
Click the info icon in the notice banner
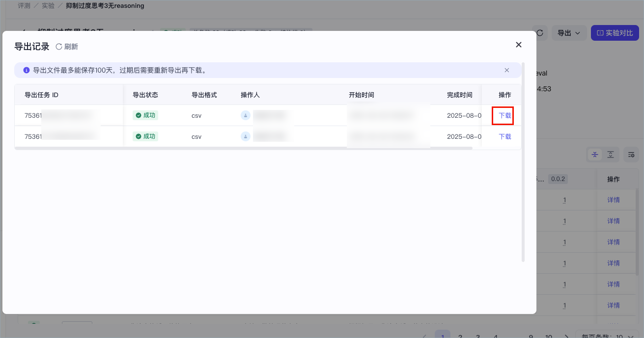[x=27, y=70]
